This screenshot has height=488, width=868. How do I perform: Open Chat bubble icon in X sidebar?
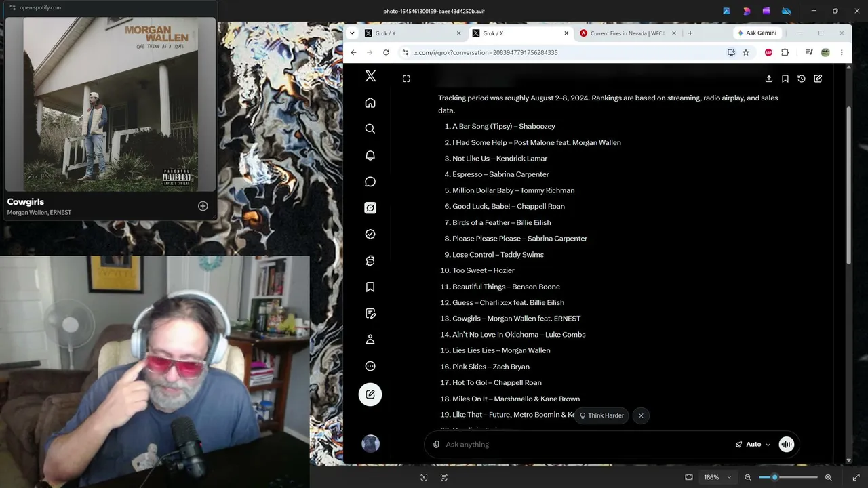[x=370, y=182]
